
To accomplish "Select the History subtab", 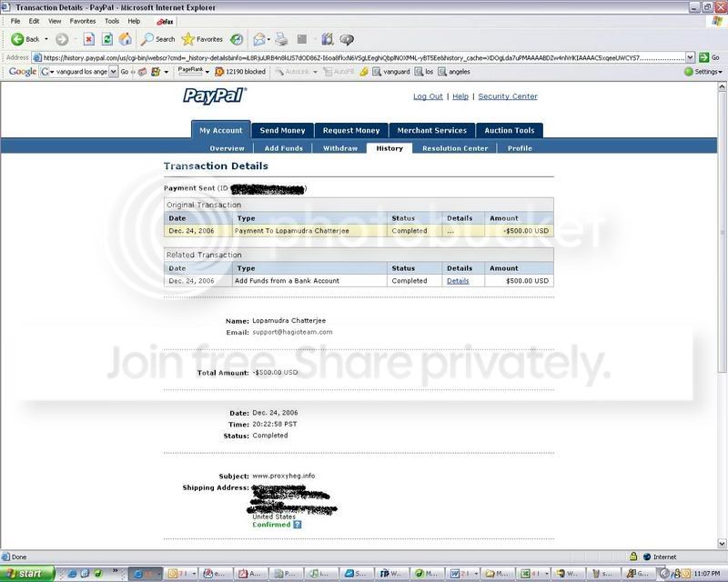I will (389, 148).
